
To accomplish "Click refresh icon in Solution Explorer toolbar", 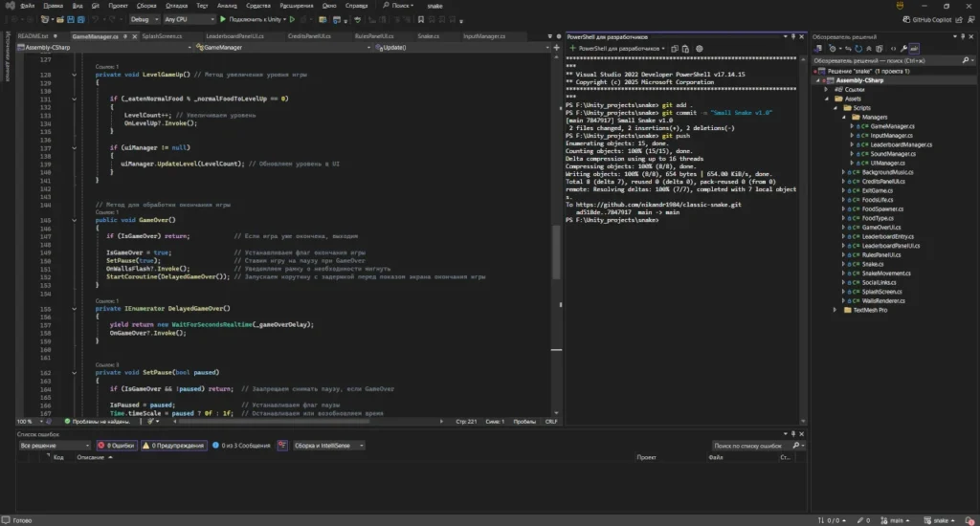I will coord(858,49).
